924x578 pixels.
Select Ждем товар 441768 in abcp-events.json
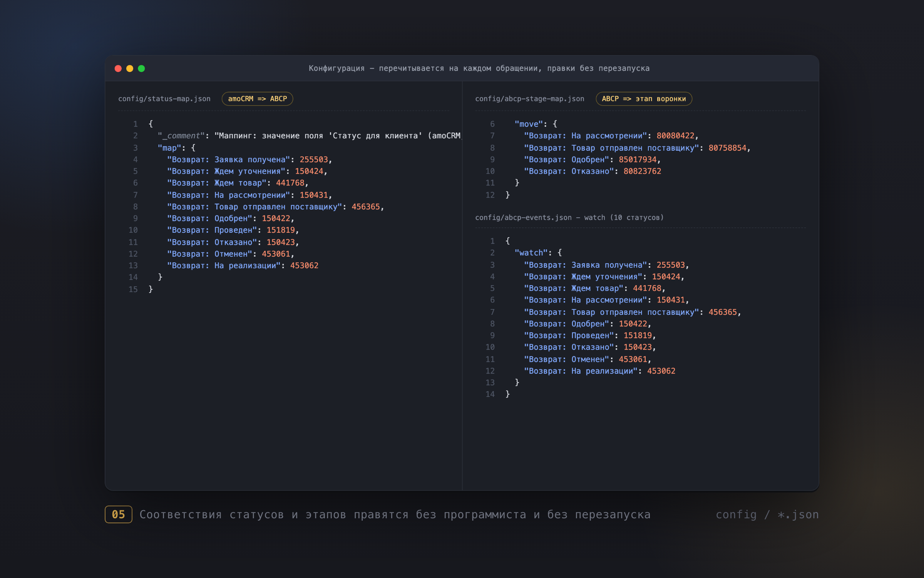click(x=594, y=288)
